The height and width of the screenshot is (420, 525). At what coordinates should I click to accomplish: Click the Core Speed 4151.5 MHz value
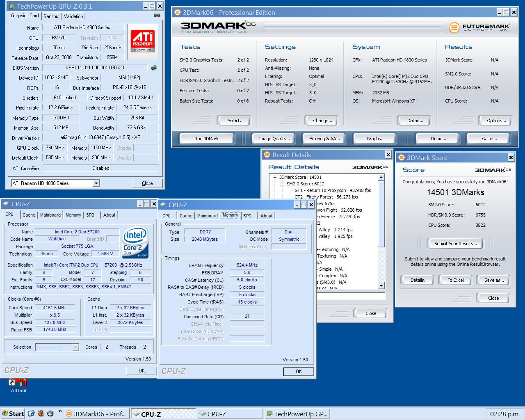pos(55,308)
